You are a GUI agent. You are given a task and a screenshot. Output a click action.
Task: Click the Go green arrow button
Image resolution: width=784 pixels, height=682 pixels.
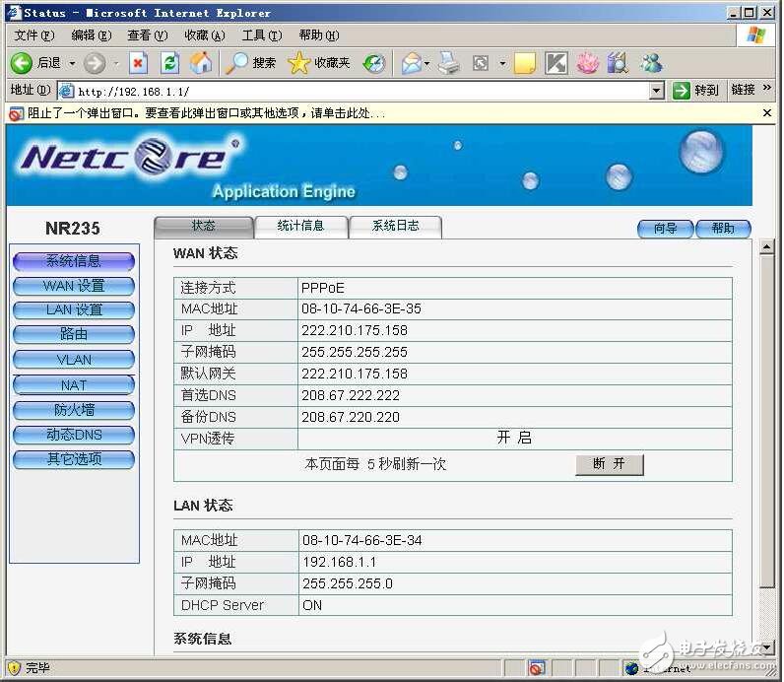coord(681,91)
